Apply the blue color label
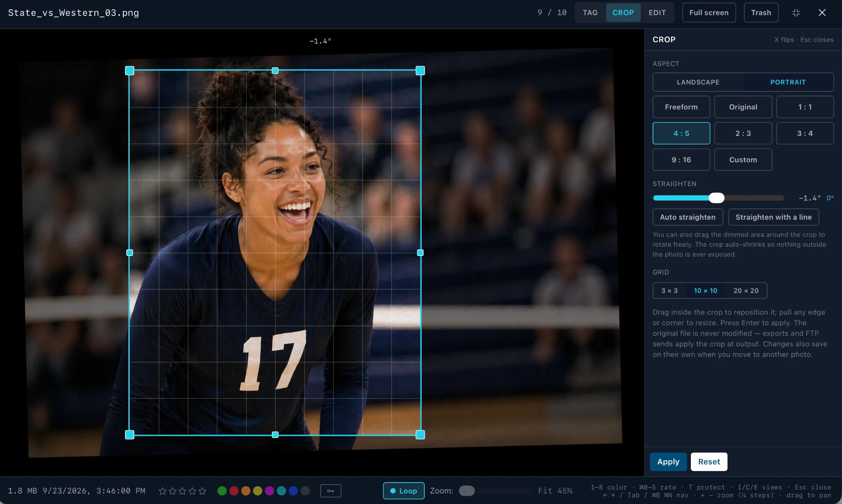The image size is (842, 504). point(293,491)
